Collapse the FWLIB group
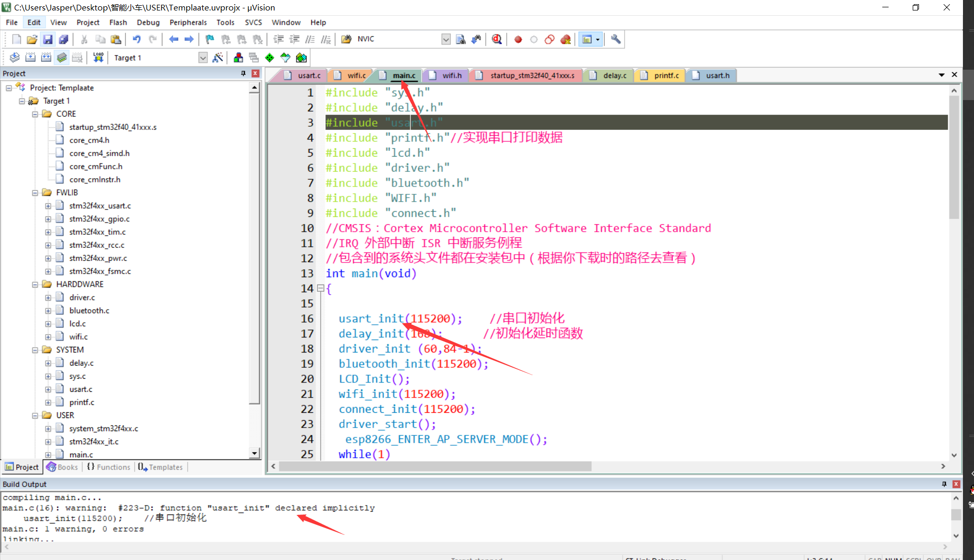974x560 pixels. 35,193
